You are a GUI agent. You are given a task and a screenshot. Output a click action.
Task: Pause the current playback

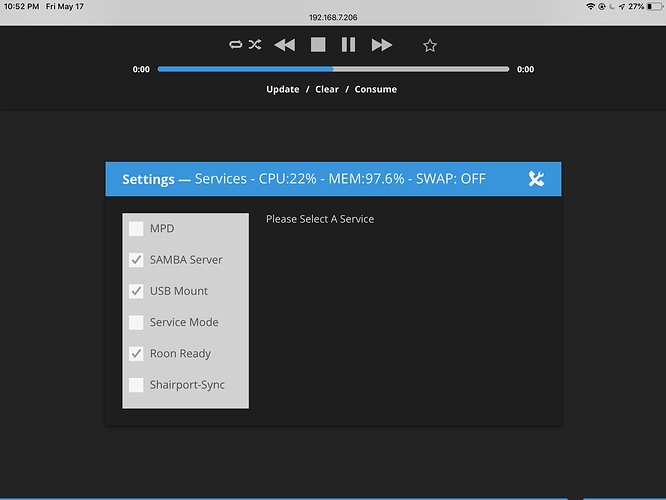pyautogui.click(x=348, y=45)
